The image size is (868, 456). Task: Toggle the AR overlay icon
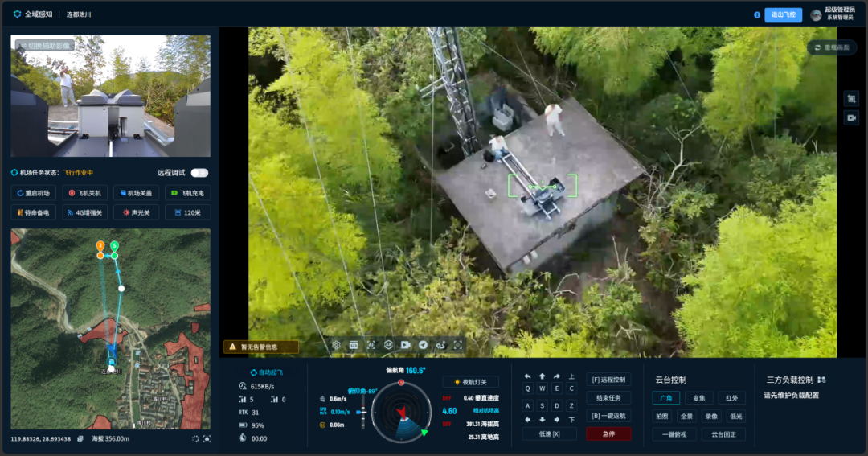(389, 345)
